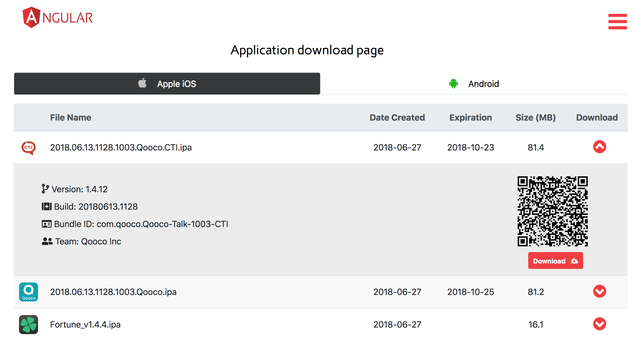Click the Qooco CTI app icon
Screen dimensions: 644x358
coord(29,148)
